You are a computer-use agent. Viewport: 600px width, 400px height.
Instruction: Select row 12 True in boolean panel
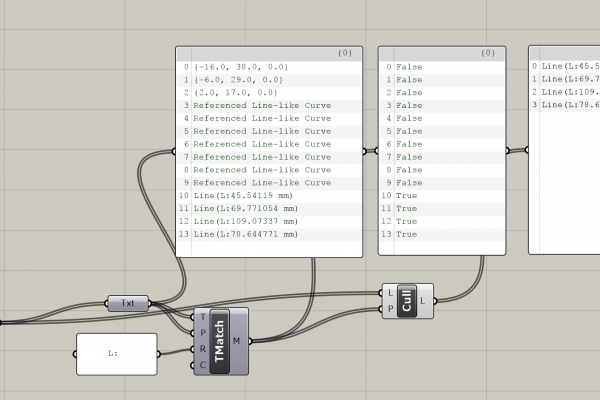(x=442, y=222)
